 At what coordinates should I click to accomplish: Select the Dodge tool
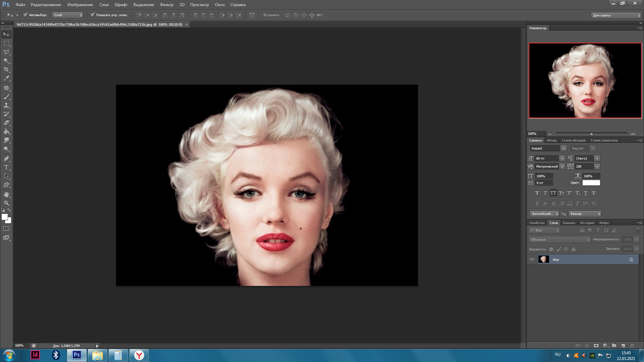[x=6, y=149]
